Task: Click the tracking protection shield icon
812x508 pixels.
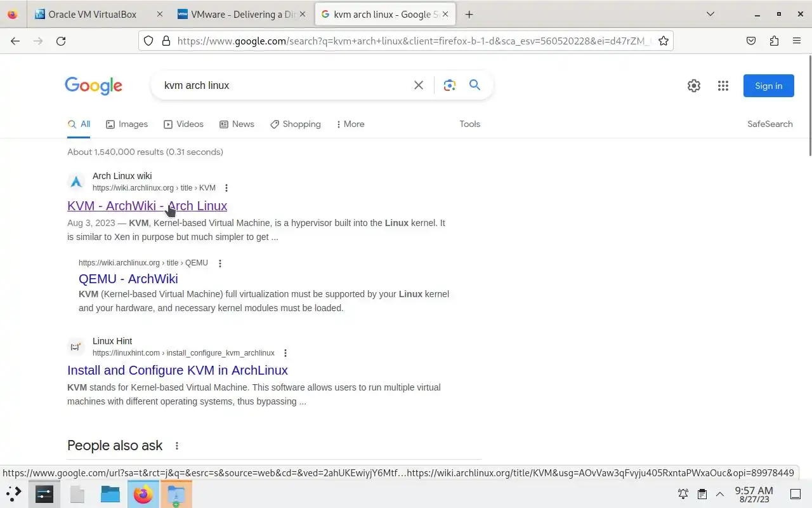Action: [x=148, y=41]
